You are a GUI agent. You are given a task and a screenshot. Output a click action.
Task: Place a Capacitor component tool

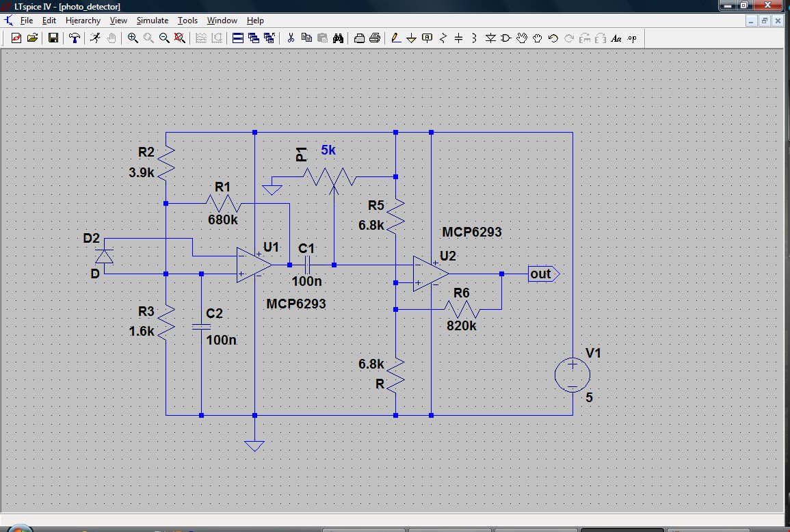pyautogui.click(x=458, y=38)
